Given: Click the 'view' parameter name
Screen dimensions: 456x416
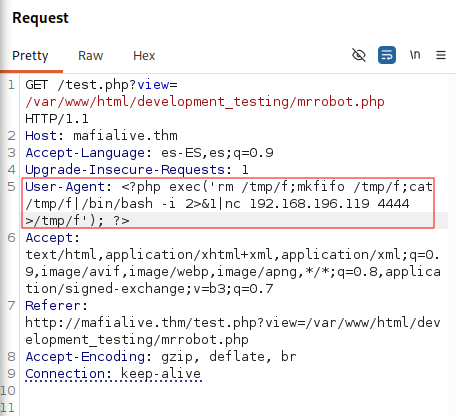Looking at the screenshot, I should [153, 85].
